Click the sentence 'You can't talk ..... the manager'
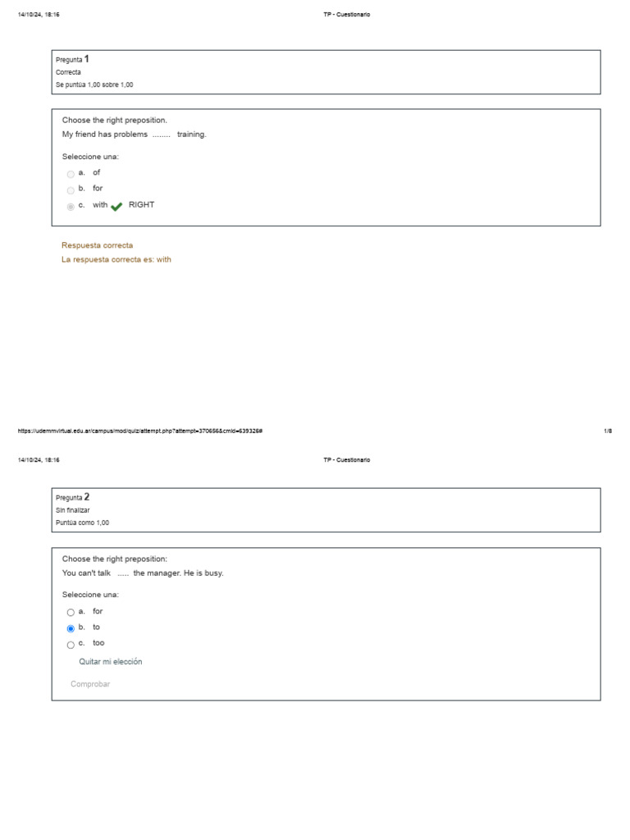The width and height of the screenshot is (630, 840). point(143,573)
